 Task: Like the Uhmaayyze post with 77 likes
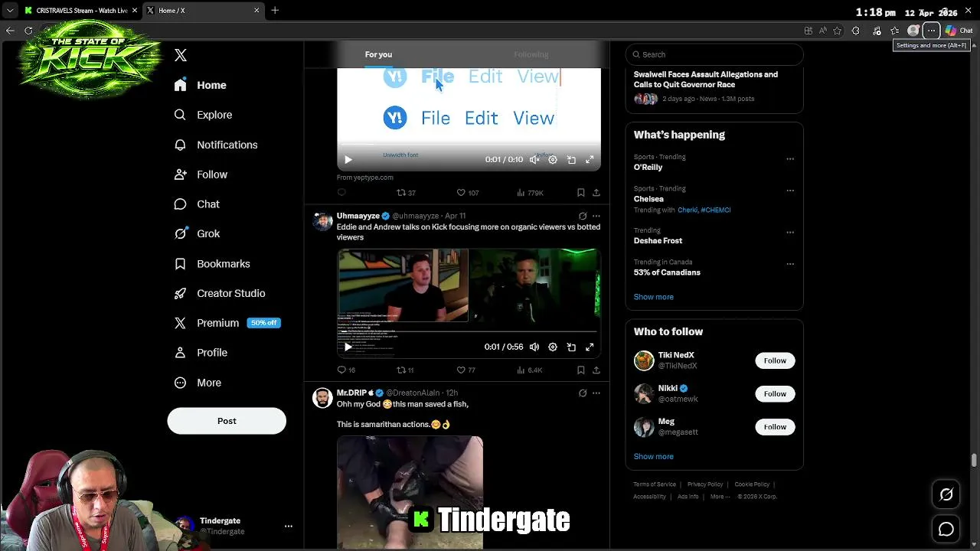tap(465, 370)
